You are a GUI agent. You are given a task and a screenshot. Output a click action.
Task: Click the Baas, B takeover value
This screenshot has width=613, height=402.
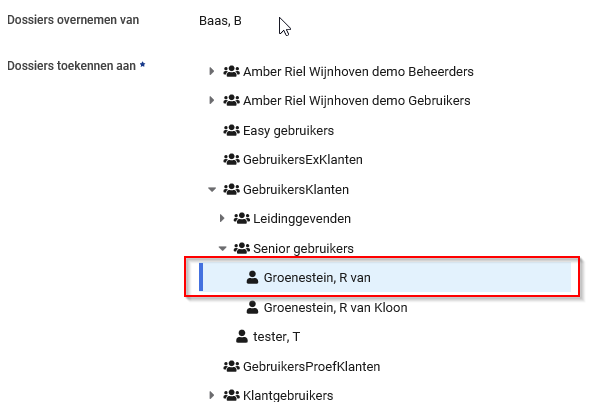pyautogui.click(x=220, y=21)
